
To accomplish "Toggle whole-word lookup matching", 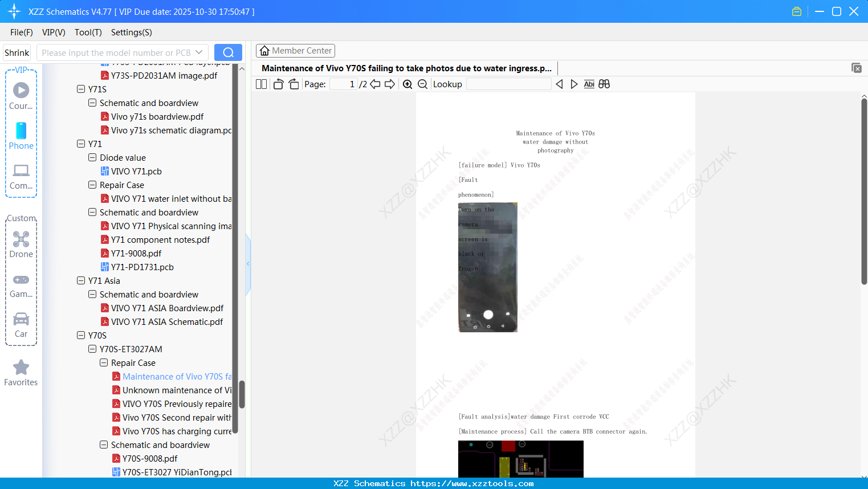I will [x=604, y=84].
